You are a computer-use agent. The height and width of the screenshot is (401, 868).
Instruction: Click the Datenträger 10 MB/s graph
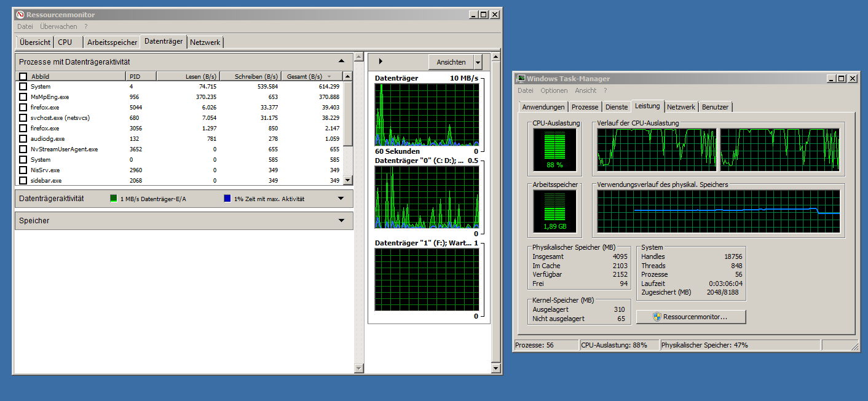click(x=427, y=114)
